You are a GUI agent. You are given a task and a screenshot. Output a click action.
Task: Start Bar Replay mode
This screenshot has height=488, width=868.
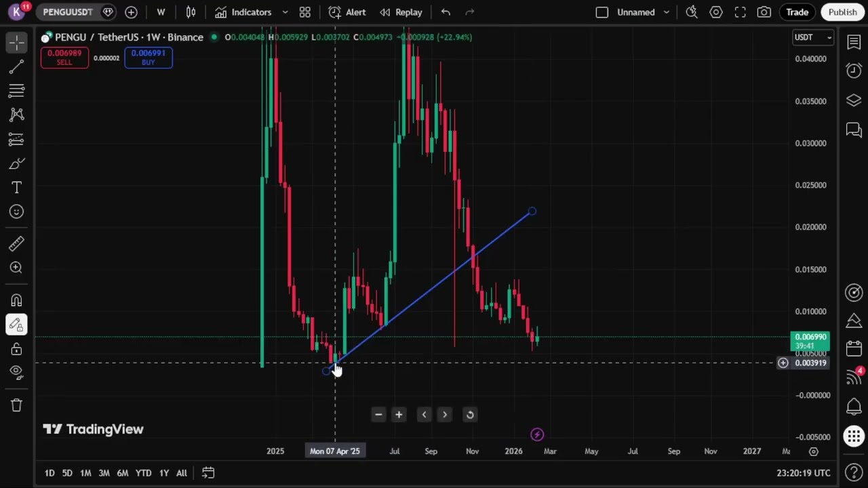pyautogui.click(x=401, y=12)
